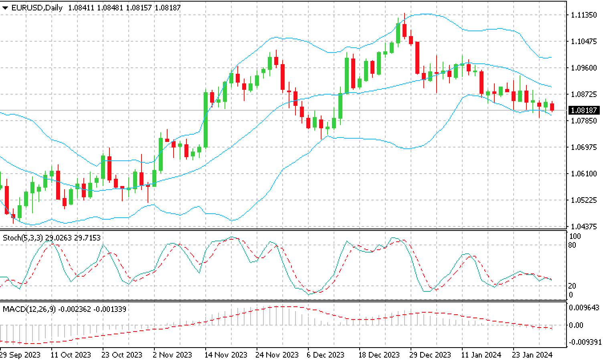
Task: Select the MACD(12,26,9) indicator label
Action: (29, 309)
